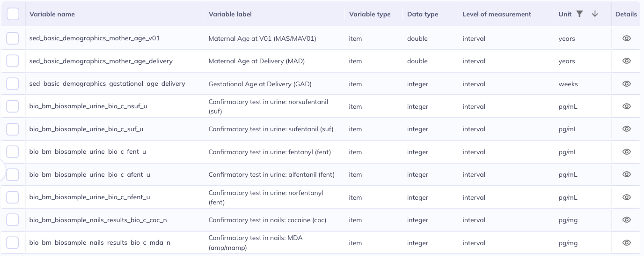Click the Variable name column header

(52, 14)
